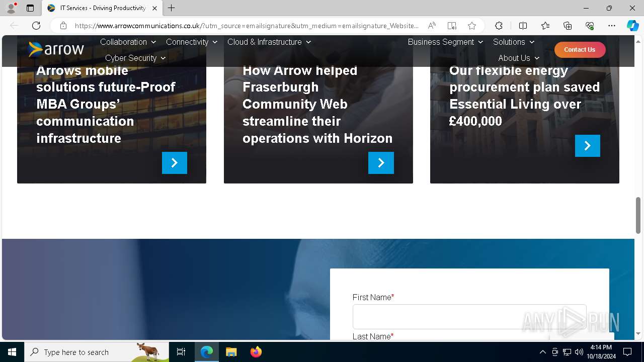644x362 pixels.
Task: View site information lock icon
Action: coord(63,26)
